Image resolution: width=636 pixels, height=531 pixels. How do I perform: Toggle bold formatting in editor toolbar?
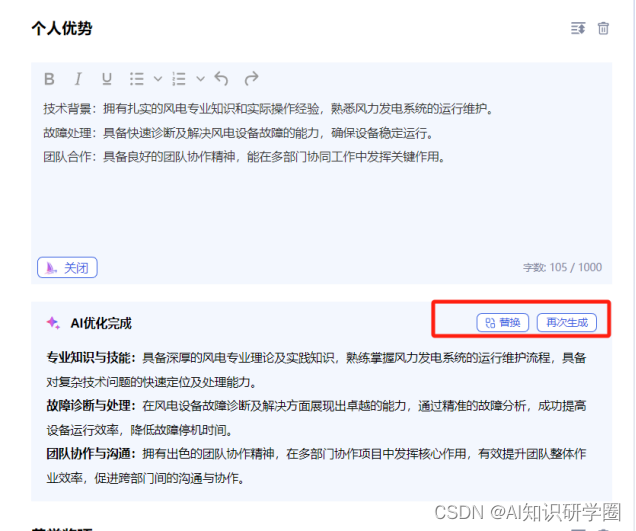pos(49,79)
